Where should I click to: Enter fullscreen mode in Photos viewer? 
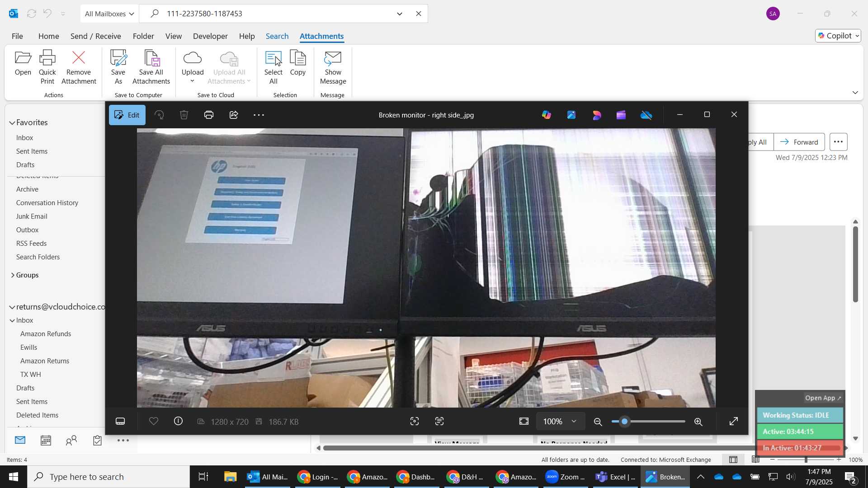[734, 421]
